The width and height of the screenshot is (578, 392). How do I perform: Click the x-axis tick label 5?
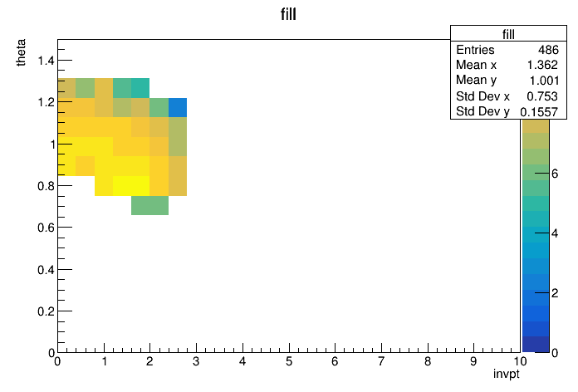pos(289,361)
